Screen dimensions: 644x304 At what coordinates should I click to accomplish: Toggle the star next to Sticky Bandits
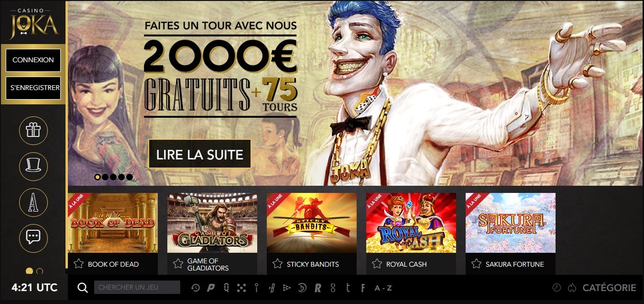click(277, 264)
